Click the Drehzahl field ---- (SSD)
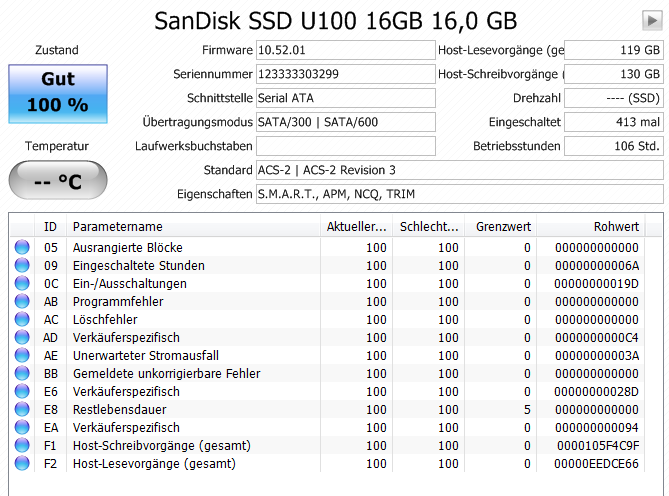The image size is (669, 496). [614, 98]
